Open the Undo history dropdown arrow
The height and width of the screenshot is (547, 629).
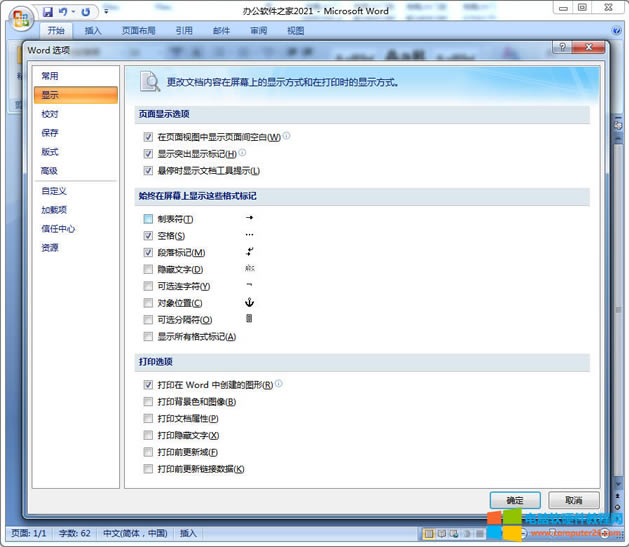tap(72, 12)
